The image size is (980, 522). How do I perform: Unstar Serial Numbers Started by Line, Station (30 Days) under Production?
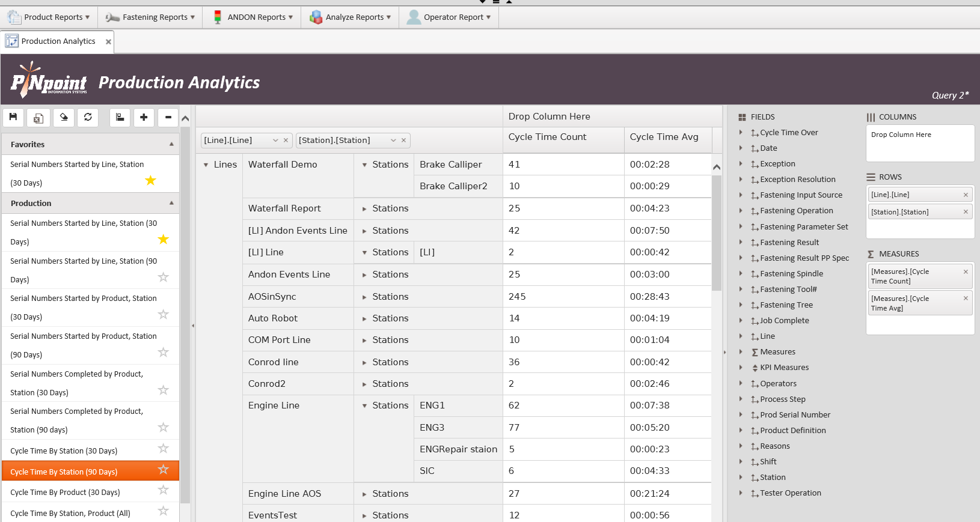pyautogui.click(x=163, y=239)
